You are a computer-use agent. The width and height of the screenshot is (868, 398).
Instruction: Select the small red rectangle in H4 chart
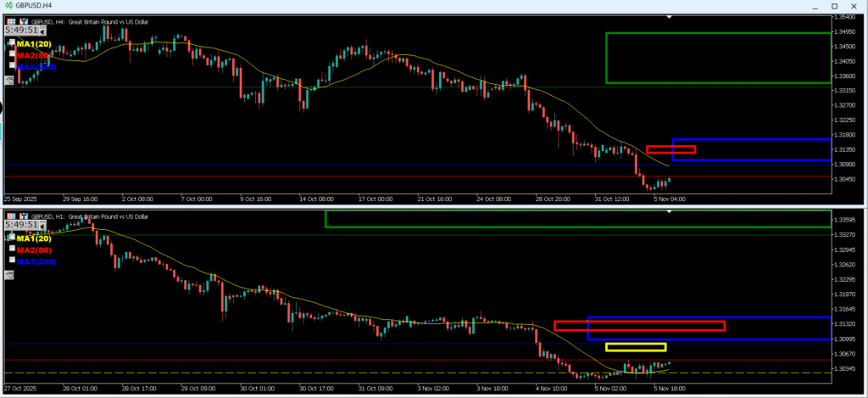point(670,147)
